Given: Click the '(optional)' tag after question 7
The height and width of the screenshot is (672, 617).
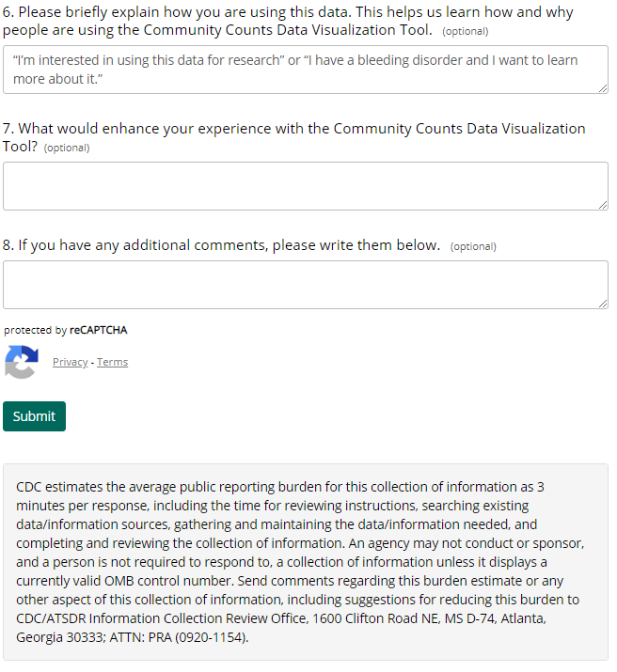Looking at the screenshot, I should [67, 148].
